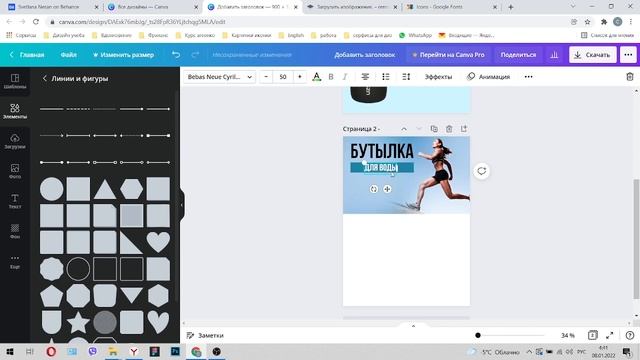Open the text color picker
The image size is (640, 360).
(x=316, y=77)
